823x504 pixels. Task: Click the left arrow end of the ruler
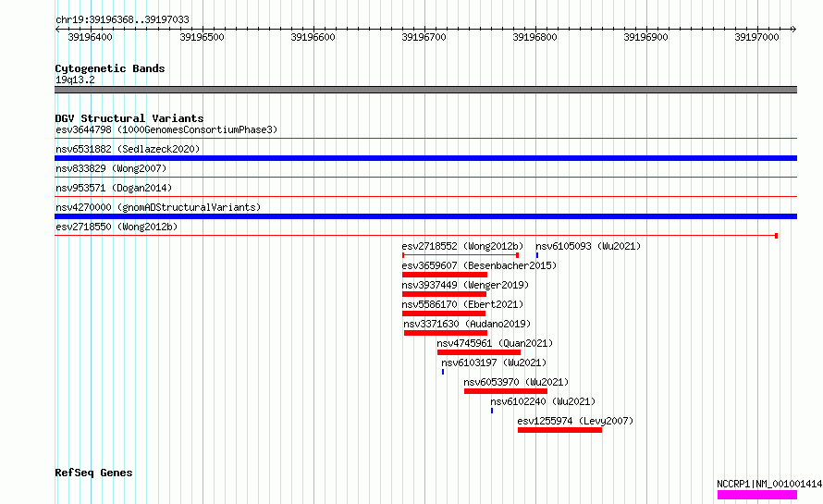tap(57, 29)
